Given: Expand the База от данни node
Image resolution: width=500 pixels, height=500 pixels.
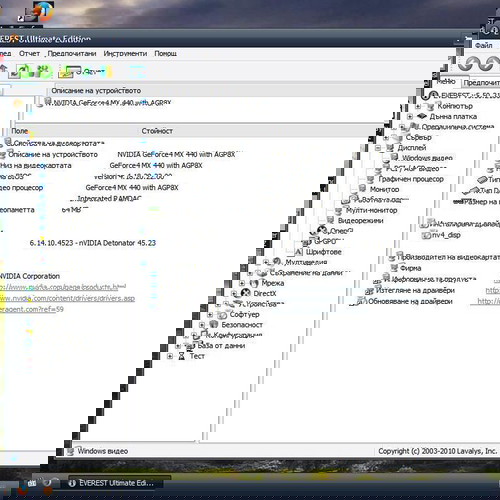Looking at the screenshot, I should (x=178, y=346).
